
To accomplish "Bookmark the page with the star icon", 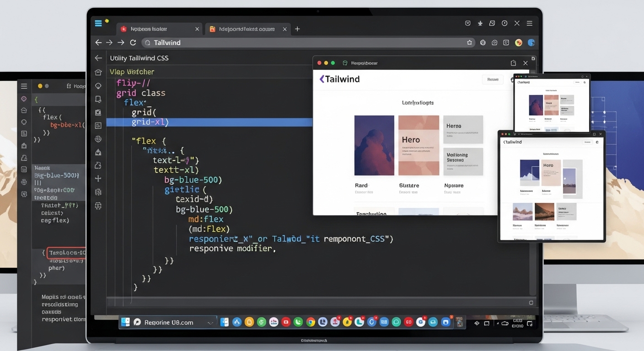I will 470,43.
